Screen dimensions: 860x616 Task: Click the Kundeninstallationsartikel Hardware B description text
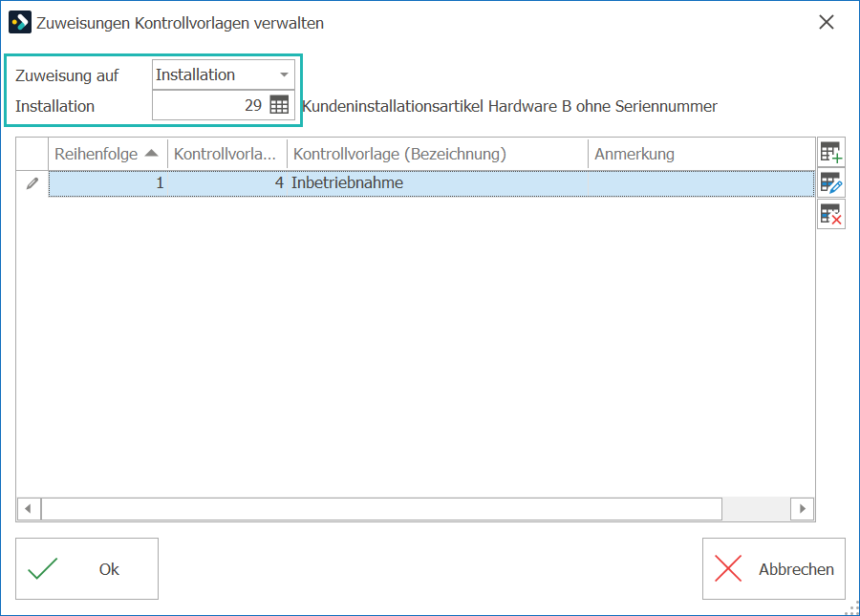pyautogui.click(x=509, y=106)
